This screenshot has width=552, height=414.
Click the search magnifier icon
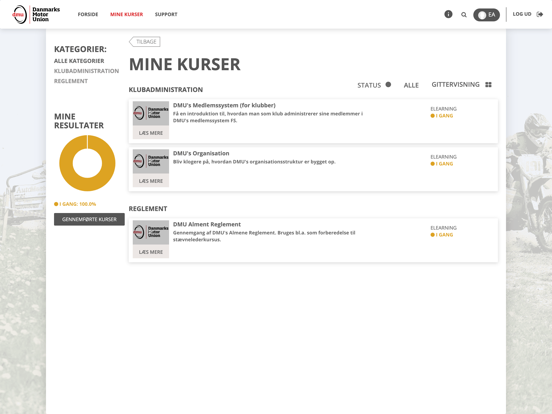click(464, 14)
